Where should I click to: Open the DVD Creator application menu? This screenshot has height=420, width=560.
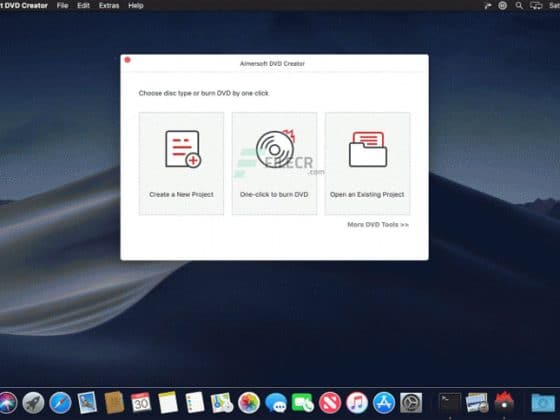24,6
